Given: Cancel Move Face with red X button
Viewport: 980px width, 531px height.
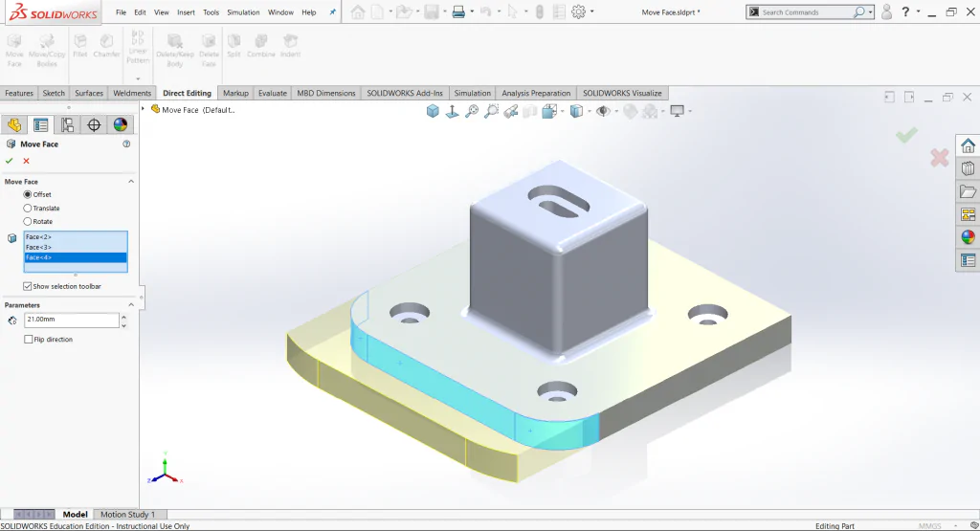Looking at the screenshot, I should tap(26, 161).
